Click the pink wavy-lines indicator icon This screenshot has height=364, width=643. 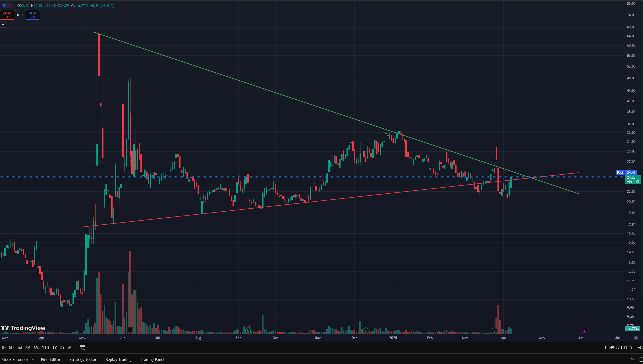(x=10, y=5)
